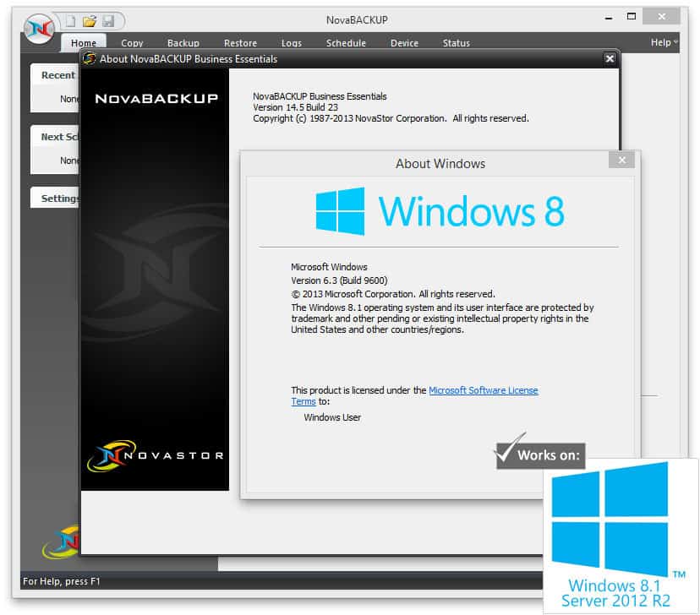Click the Windows 8.1 Server 2012 R2 logo
Image resolution: width=700 pixels, height=615 pixels.
coord(621,536)
